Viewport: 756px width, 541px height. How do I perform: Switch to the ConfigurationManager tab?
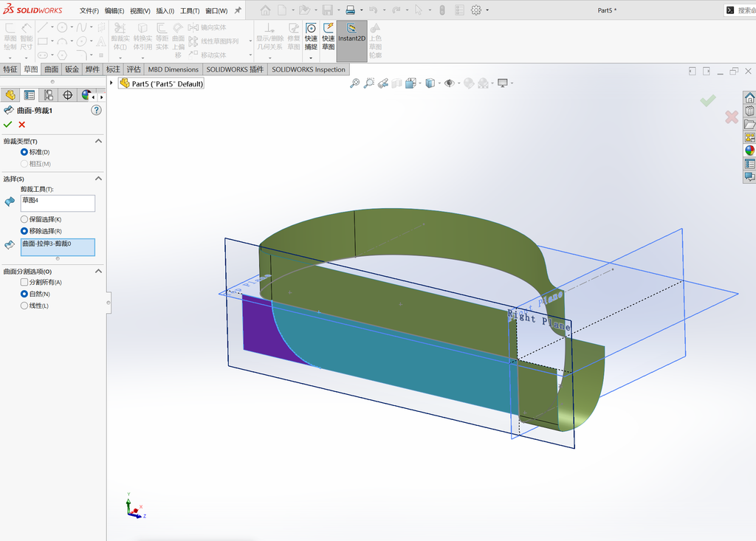point(48,95)
